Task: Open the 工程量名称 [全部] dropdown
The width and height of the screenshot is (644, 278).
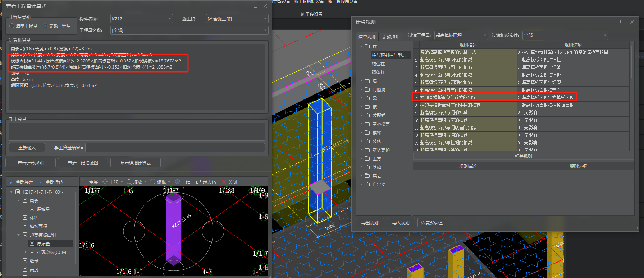Action: [x=189, y=30]
